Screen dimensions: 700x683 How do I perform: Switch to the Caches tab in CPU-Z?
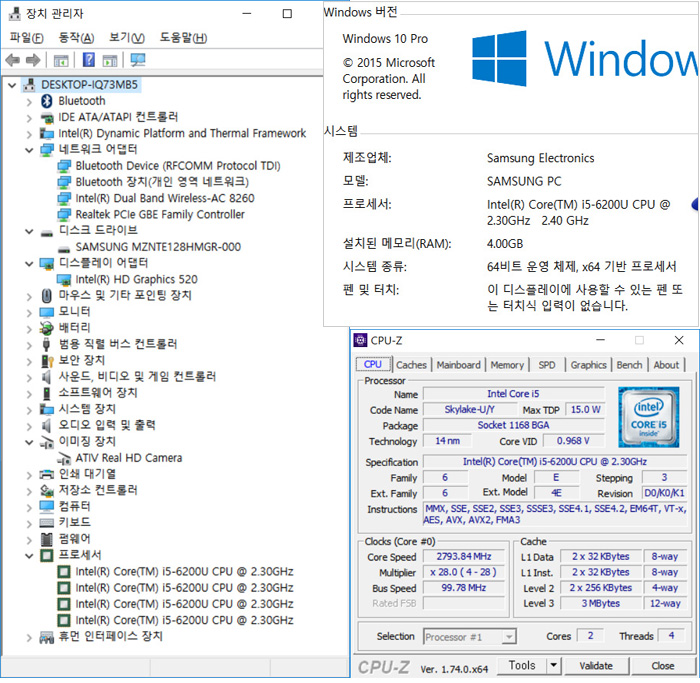pos(411,365)
